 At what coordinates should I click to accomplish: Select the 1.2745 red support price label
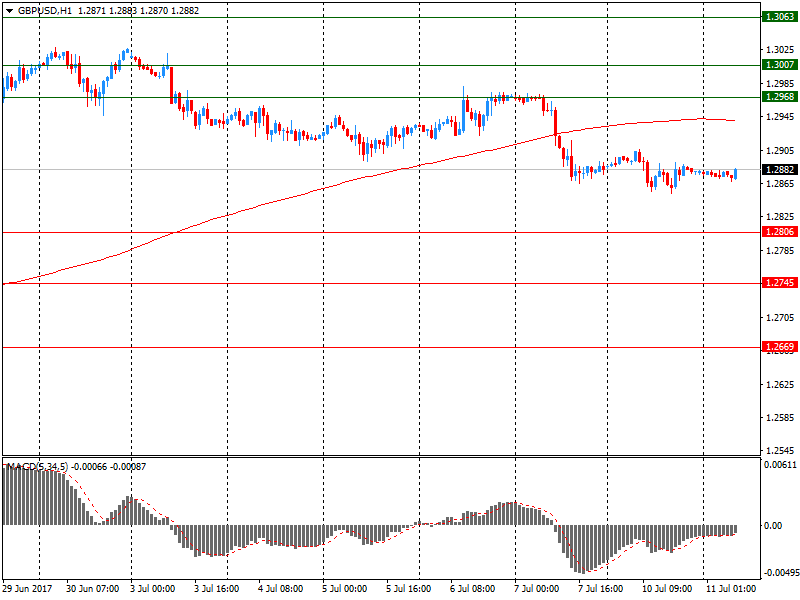point(780,283)
